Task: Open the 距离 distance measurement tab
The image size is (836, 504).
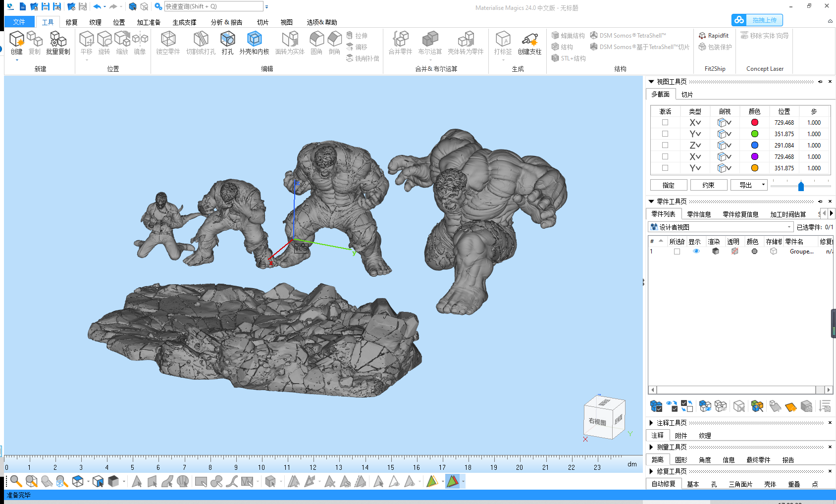Action: 658,459
